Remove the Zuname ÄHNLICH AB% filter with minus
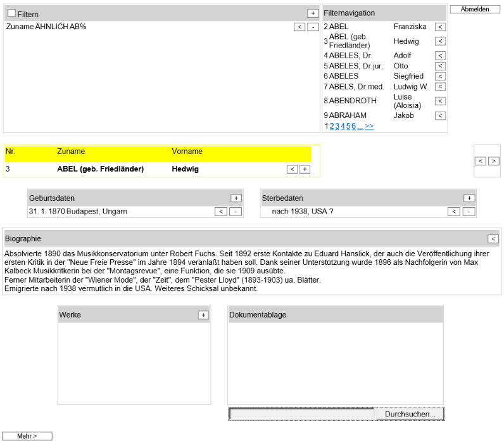 (x=313, y=27)
